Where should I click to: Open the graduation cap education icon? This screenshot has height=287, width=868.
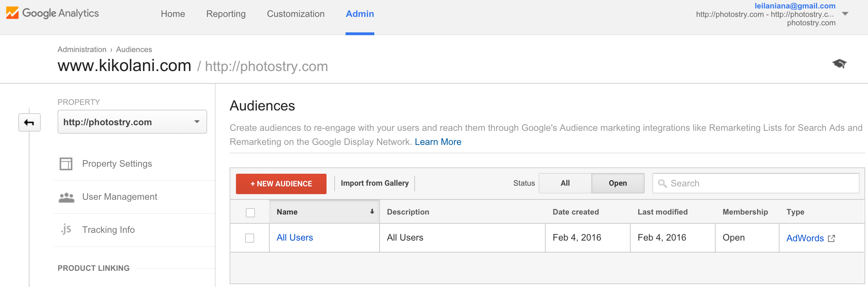(x=839, y=64)
